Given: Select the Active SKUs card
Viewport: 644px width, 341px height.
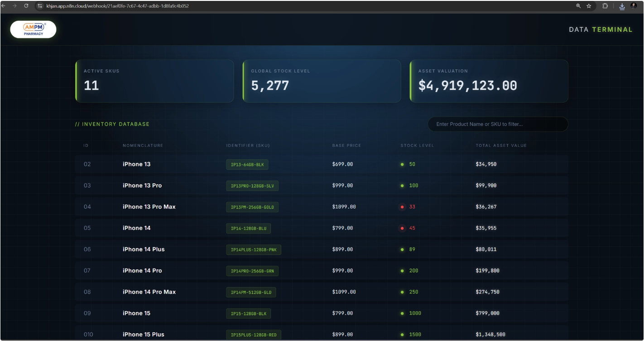Looking at the screenshot, I should 154,81.
